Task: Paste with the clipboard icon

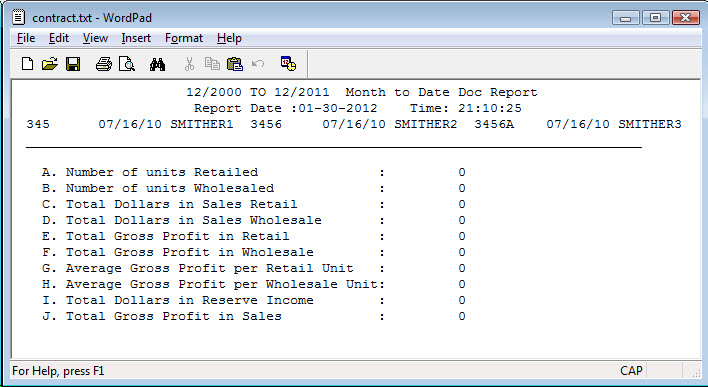Action: coord(235,64)
